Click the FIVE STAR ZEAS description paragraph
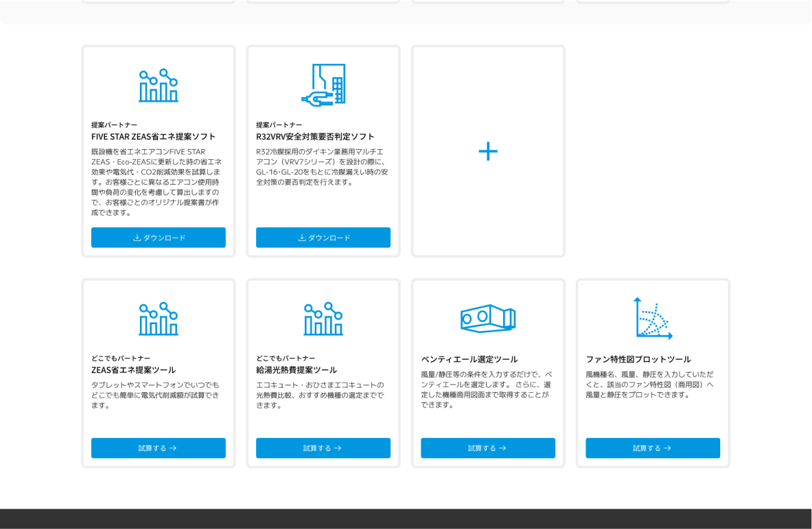Viewport: 812px width, 529px height. [x=157, y=182]
